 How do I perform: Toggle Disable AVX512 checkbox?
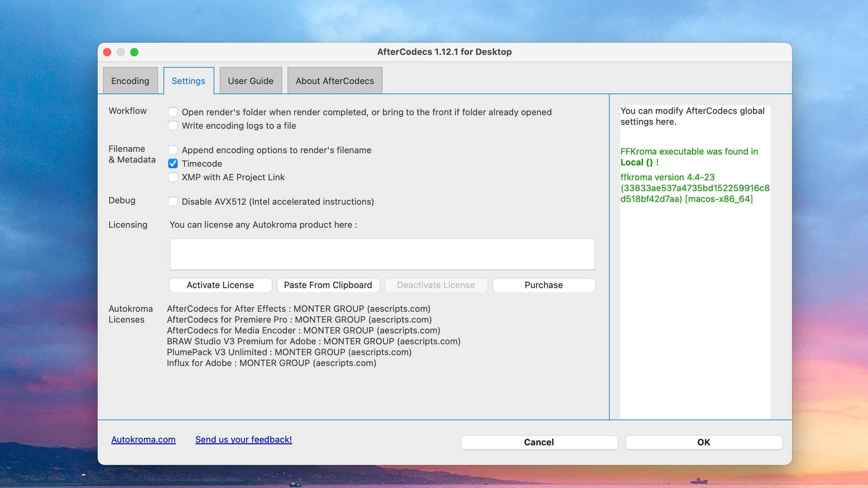[173, 202]
